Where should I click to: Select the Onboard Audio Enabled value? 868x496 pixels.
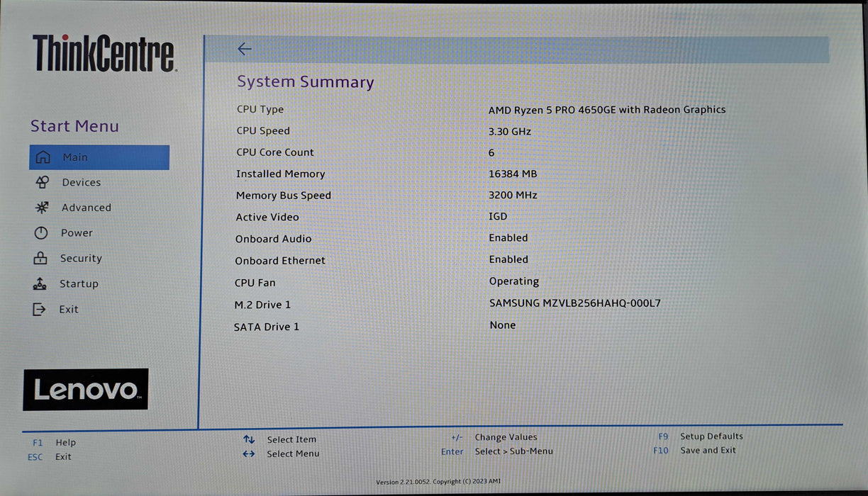click(x=508, y=238)
